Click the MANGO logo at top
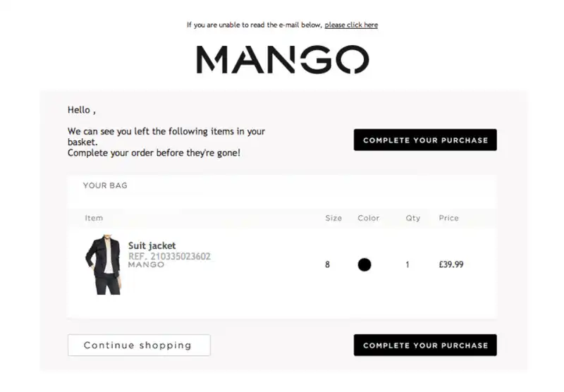 point(283,59)
